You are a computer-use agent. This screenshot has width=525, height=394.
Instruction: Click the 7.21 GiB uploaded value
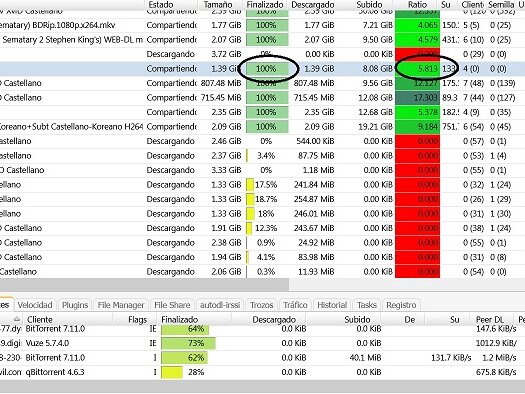[378, 25]
